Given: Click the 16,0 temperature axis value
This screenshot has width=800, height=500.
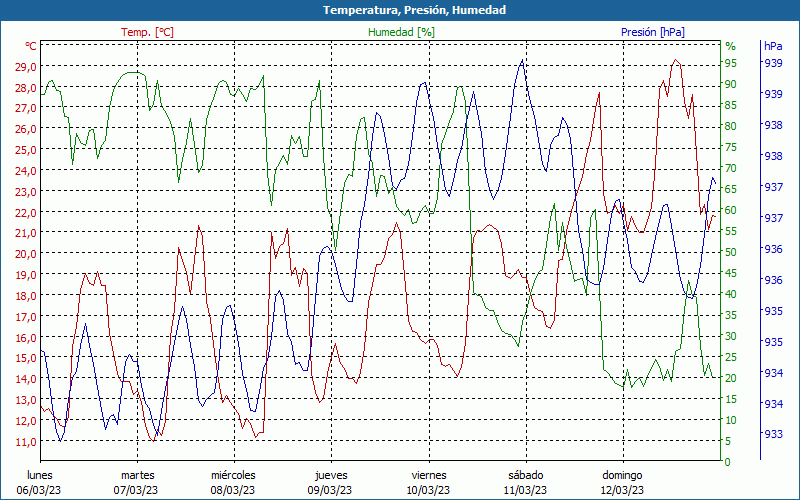Looking at the screenshot, I should 27,338.
